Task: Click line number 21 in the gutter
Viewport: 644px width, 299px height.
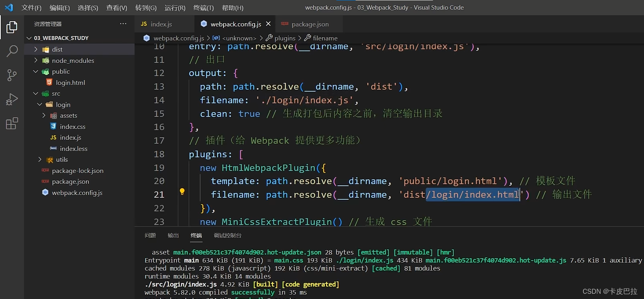Action: [x=159, y=195]
